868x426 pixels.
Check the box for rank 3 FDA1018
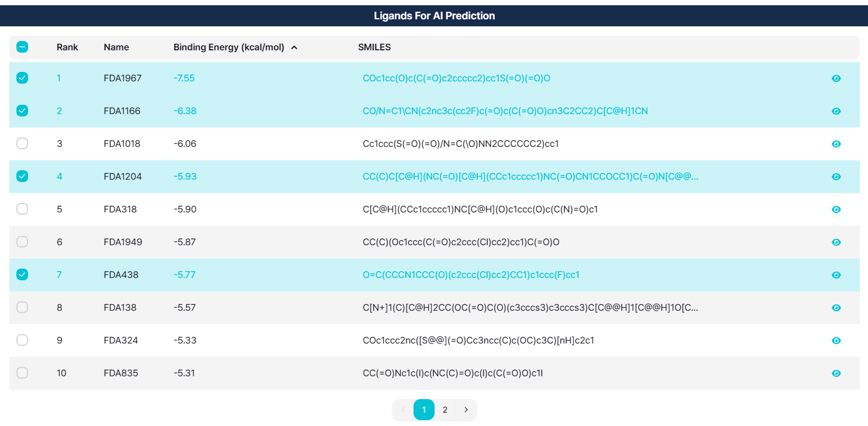click(22, 143)
